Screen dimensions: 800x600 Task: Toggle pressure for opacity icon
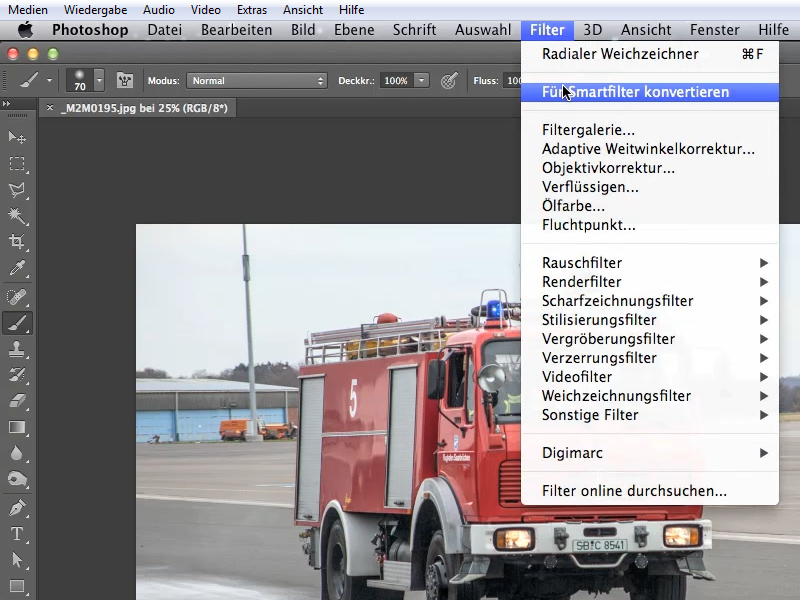tap(449, 81)
